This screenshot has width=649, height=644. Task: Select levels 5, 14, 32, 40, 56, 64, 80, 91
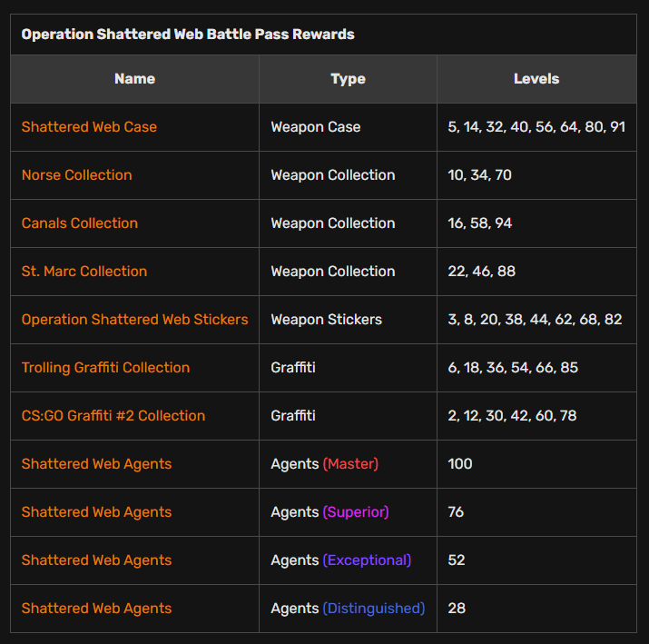536,127
